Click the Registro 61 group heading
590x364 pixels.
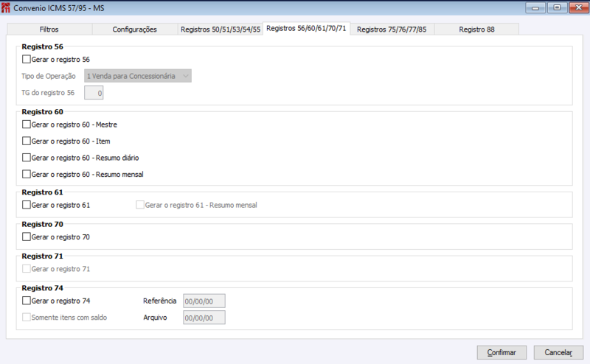(43, 192)
